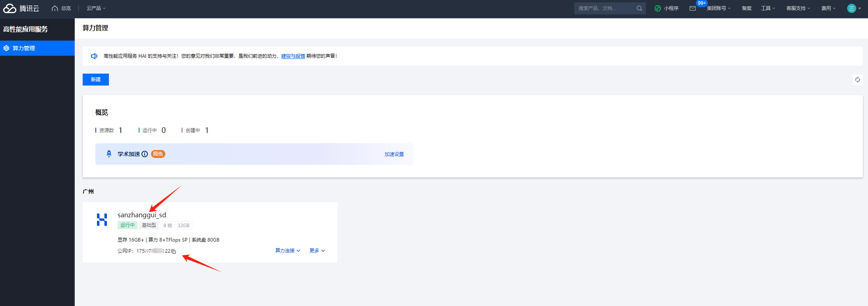The height and width of the screenshot is (306, 868).
Task: Click the 基础型 type tag
Action: coord(149,225)
